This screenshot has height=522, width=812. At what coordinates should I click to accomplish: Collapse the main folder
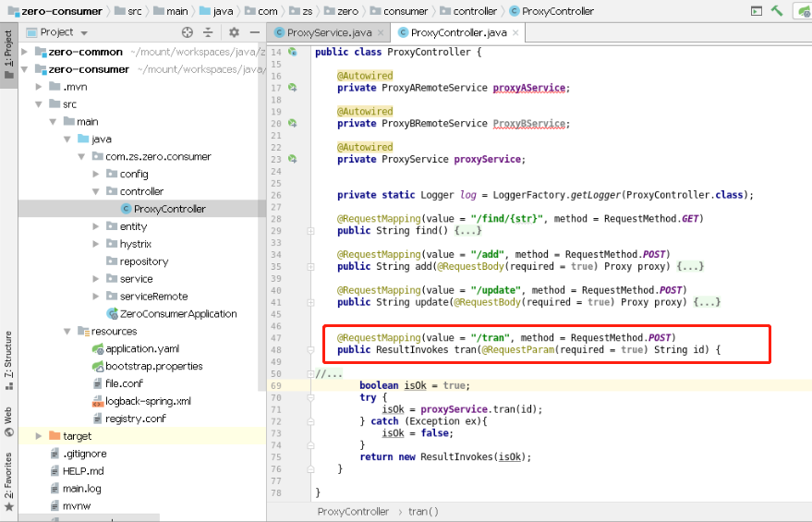(53, 122)
